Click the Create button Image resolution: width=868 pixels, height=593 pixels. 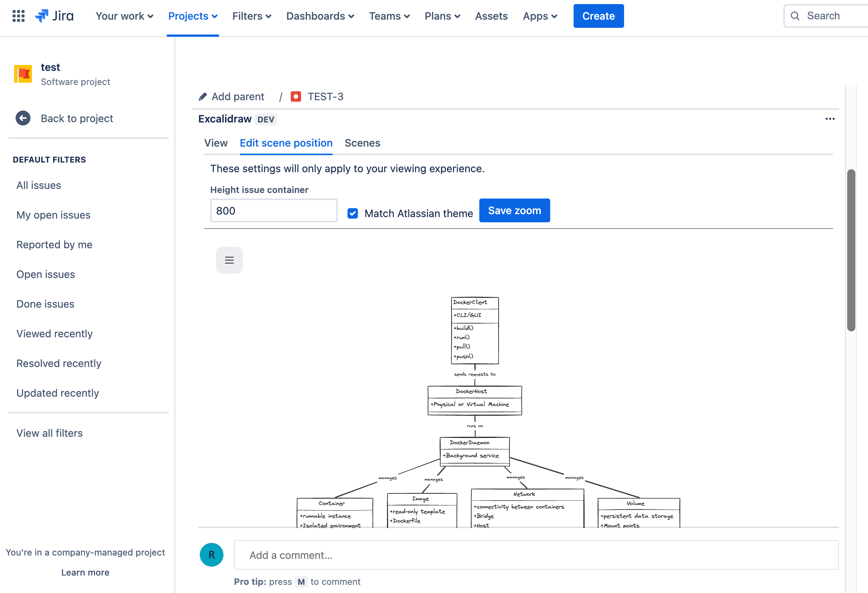(x=598, y=16)
